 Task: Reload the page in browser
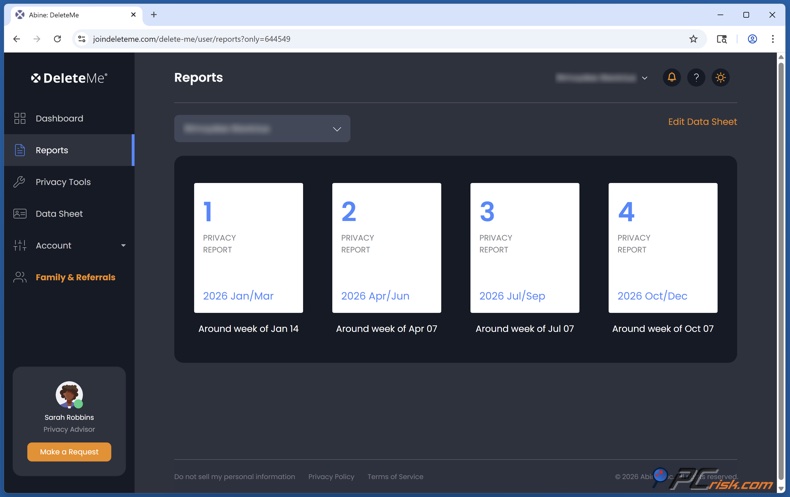tap(57, 39)
